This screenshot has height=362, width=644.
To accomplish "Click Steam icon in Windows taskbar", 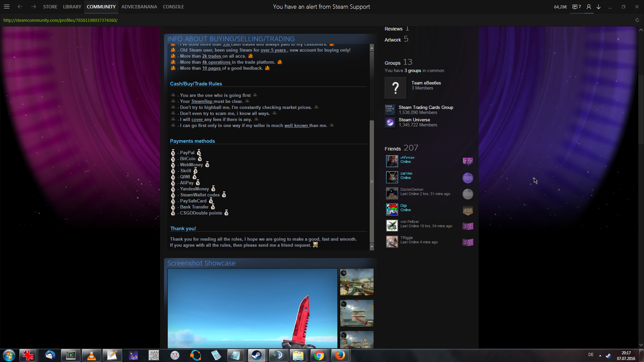I will (x=257, y=355).
